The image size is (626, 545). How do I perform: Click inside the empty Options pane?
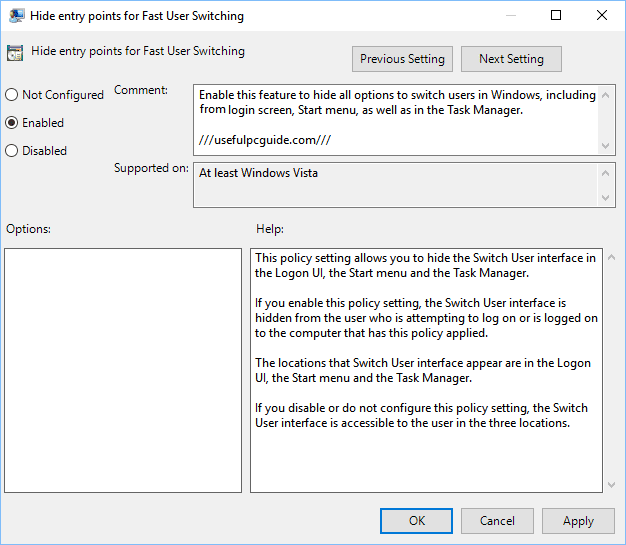pos(123,370)
